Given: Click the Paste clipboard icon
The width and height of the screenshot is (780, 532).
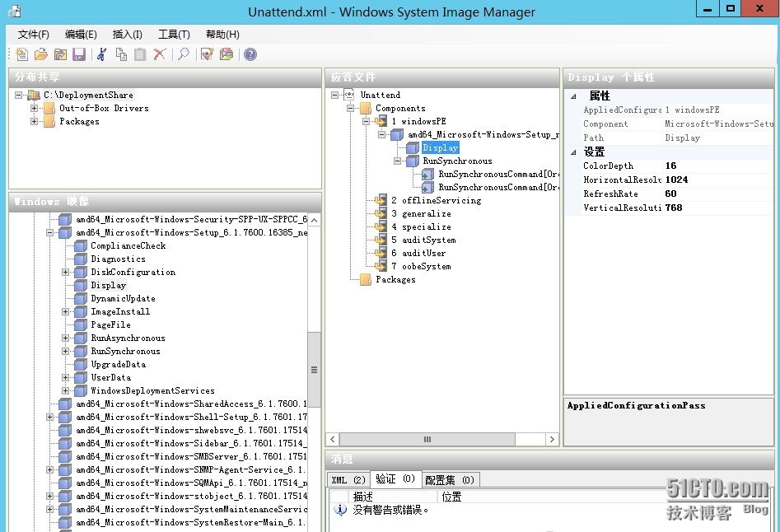Looking at the screenshot, I should point(140,54).
